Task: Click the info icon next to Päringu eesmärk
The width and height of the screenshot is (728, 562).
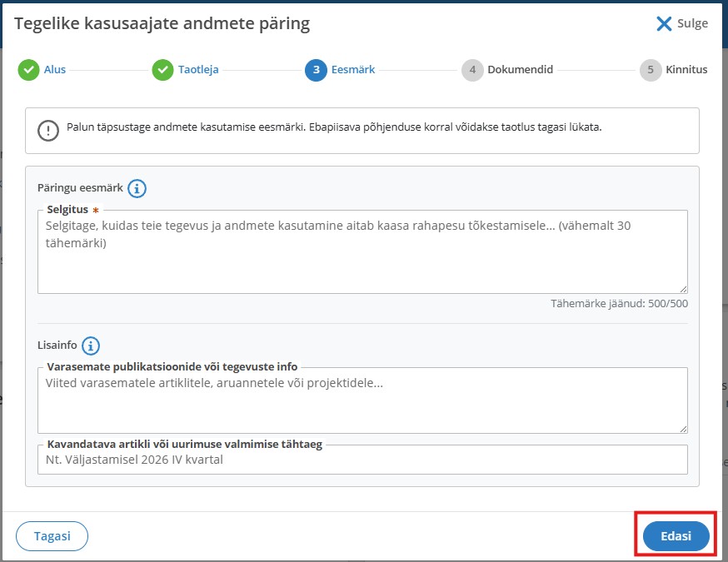Action: (x=137, y=188)
